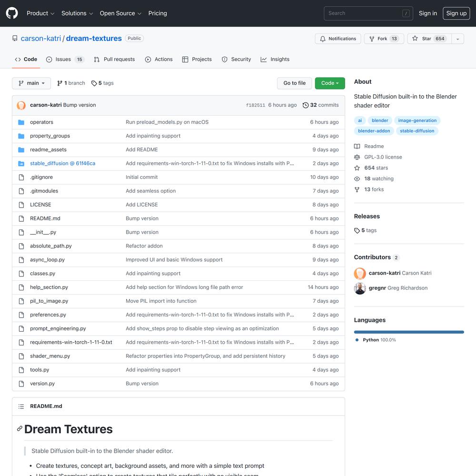
Task: Open the Pull requests tab
Action: tap(114, 59)
